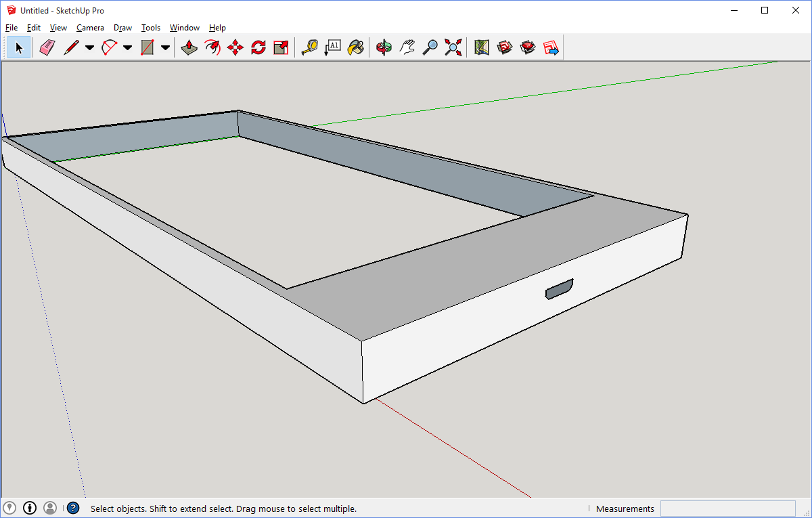Expand the Line tool dropdown arrow
Image resolution: width=812 pixels, height=518 pixels.
tap(89, 47)
